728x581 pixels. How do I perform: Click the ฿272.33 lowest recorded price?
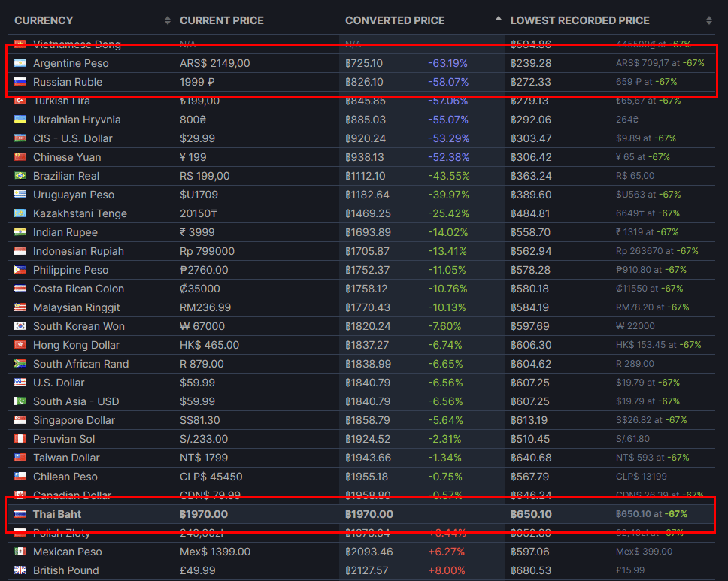(531, 82)
